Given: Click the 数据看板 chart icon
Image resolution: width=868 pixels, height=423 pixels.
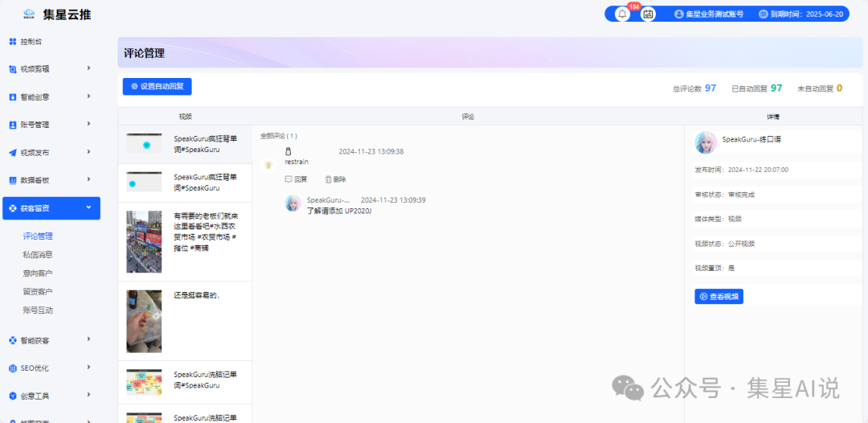Looking at the screenshot, I should tap(13, 180).
